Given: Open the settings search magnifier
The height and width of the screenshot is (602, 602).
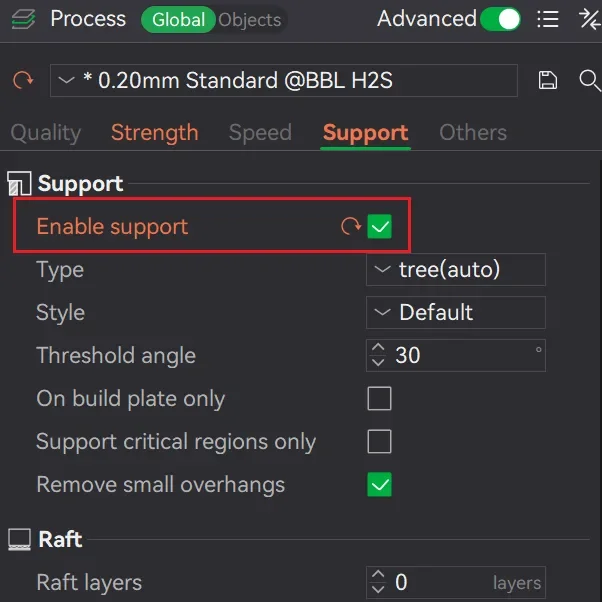Looking at the screenshot, I should point(590,80).
